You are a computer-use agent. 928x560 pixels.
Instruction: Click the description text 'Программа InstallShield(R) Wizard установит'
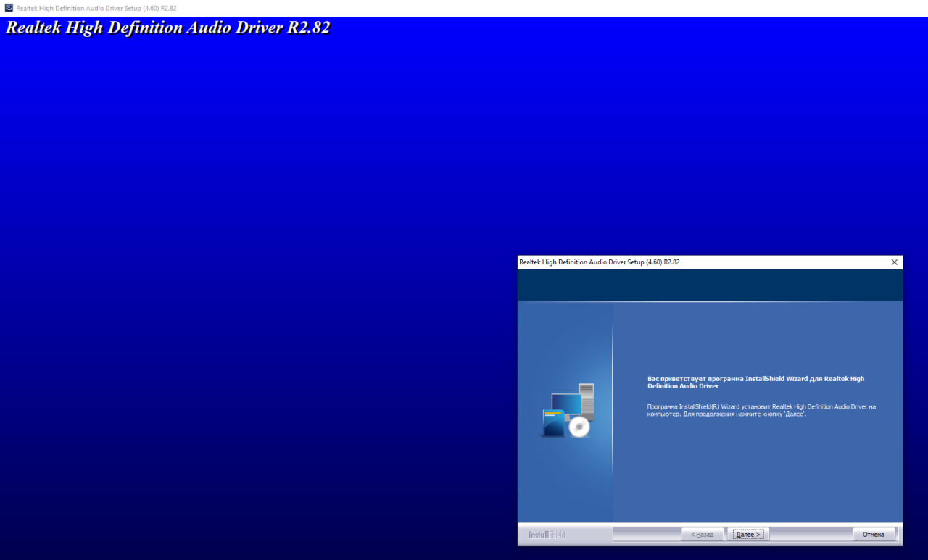coord(761,410)
